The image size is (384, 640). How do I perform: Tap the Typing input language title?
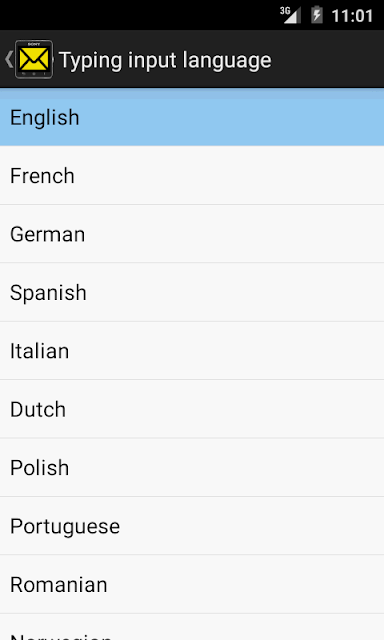165,61
